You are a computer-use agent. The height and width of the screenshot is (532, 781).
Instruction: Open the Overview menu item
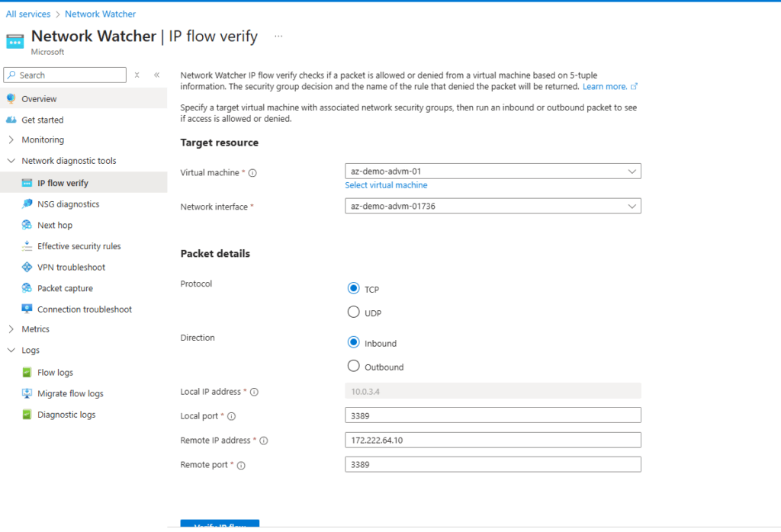pyautogui.click(x=39, y=99)
